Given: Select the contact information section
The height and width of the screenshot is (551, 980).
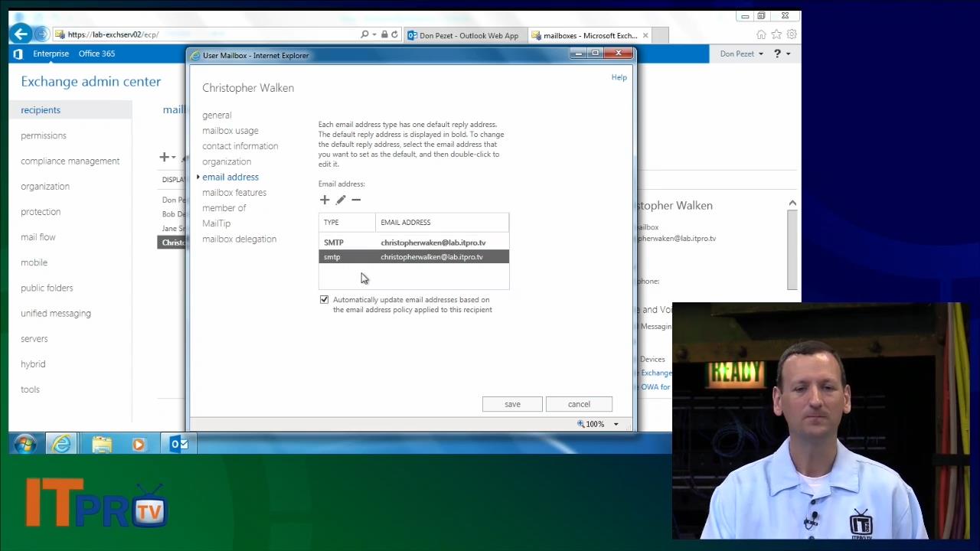Looking at the screenshot, I should [240, 146].
